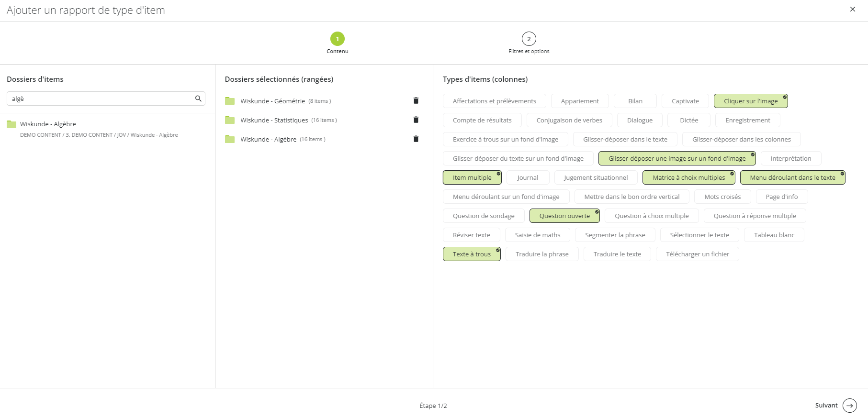This screenshot has height=418, width=868.
Task: Deselect Texte à trous type
Action: tap(472, 254)
